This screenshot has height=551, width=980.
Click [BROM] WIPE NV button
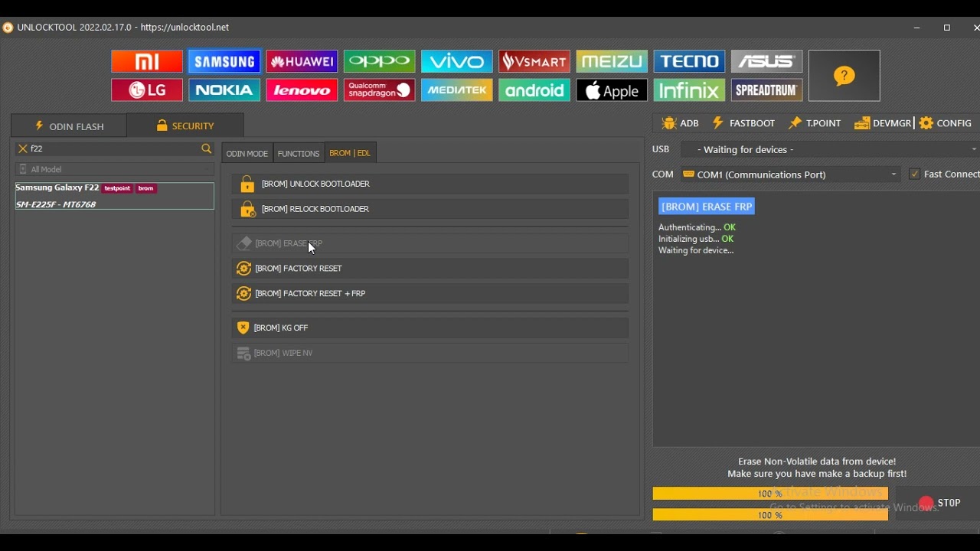(430, 353)
